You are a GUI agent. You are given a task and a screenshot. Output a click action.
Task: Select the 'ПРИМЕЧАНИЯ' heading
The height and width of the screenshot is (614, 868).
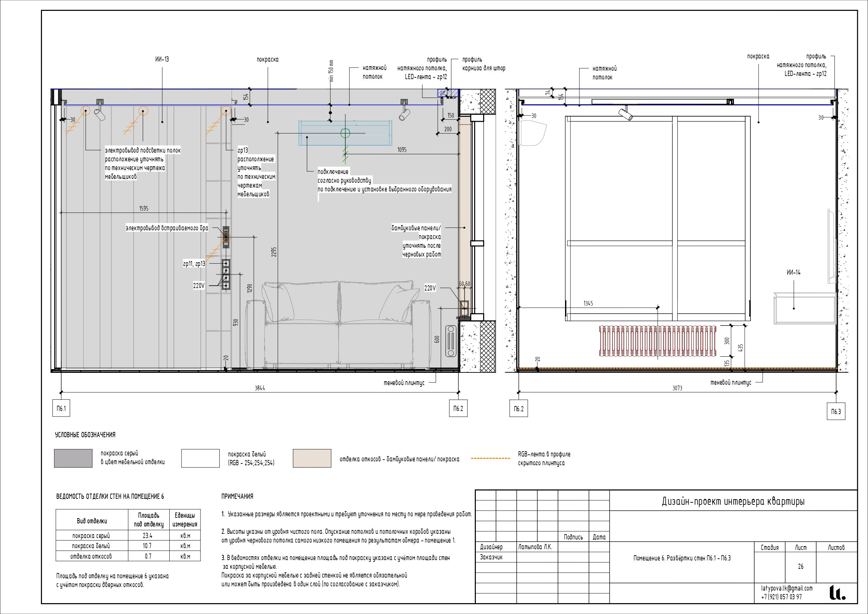[238, 496]
